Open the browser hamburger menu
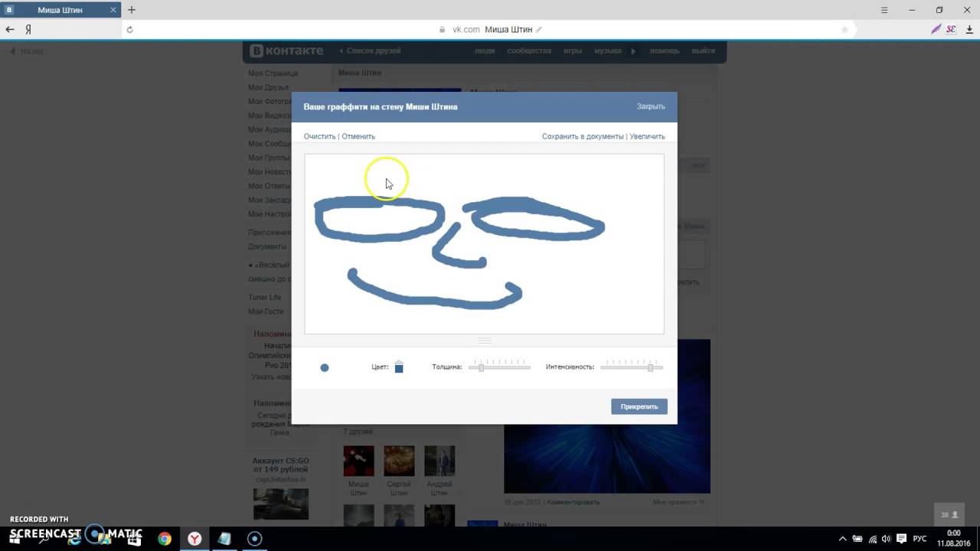 click(x=884, y=10)
